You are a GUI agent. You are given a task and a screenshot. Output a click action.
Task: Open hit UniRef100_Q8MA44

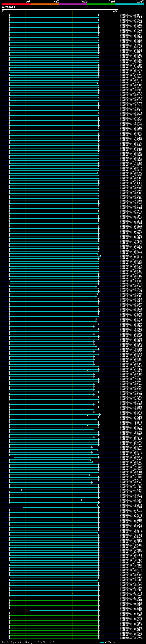[x=131, y=22]
